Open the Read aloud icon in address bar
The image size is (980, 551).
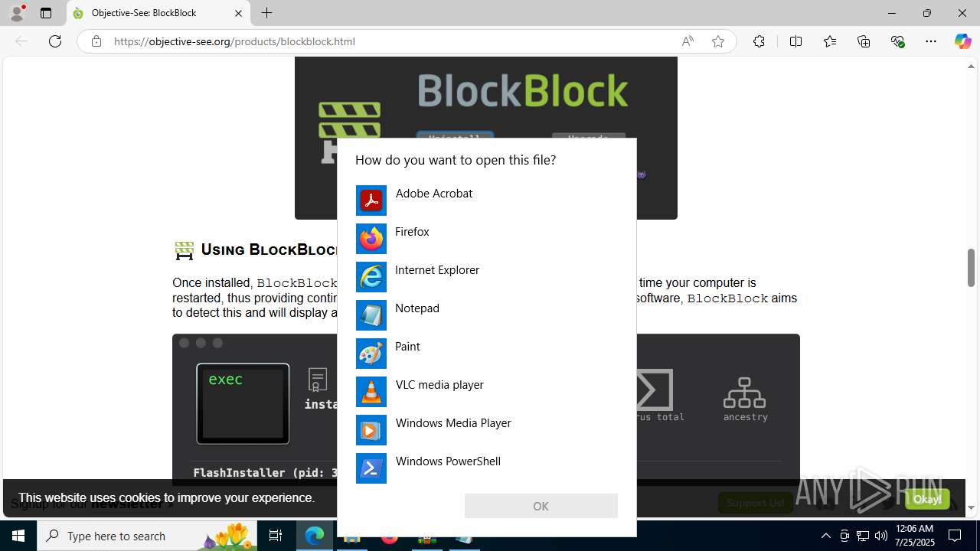click(x=688, y=41)
